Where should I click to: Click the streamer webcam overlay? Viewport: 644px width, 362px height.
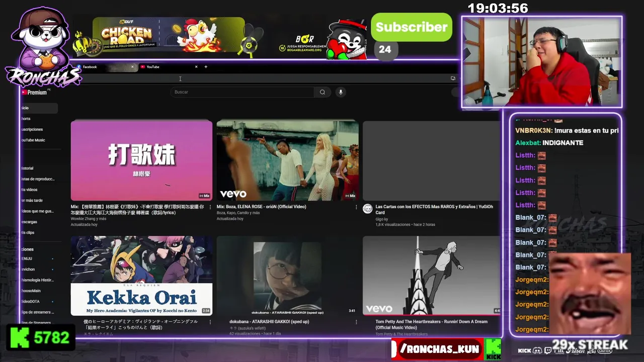point(542,62)
